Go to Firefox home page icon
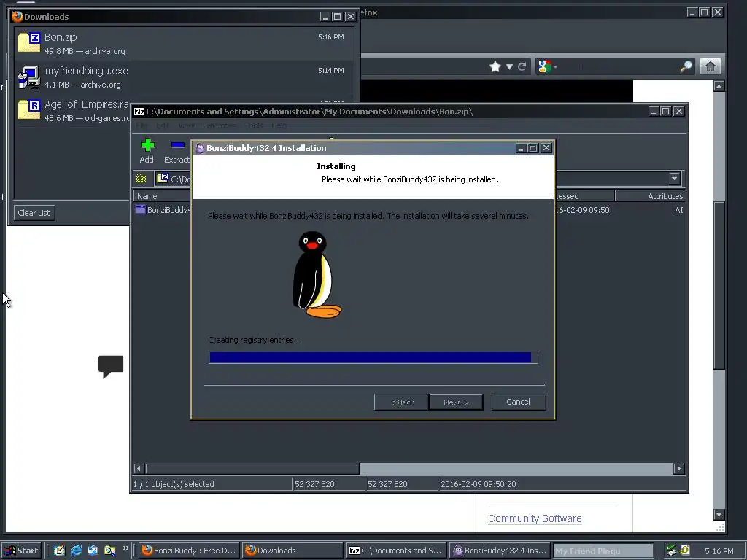This screenshot has height=560, width=747. 710,66
